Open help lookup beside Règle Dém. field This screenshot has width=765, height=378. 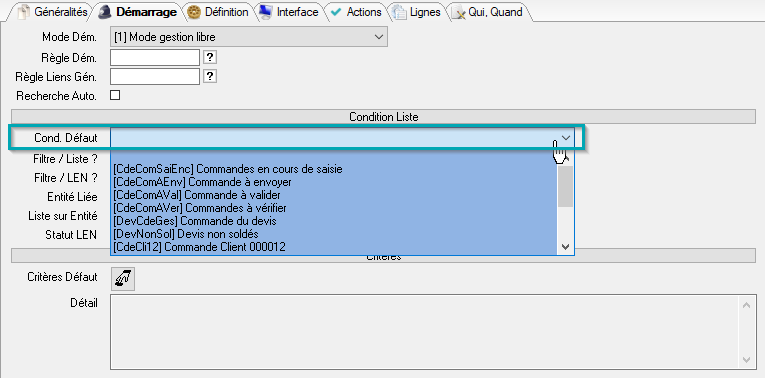tap(210, 58)
